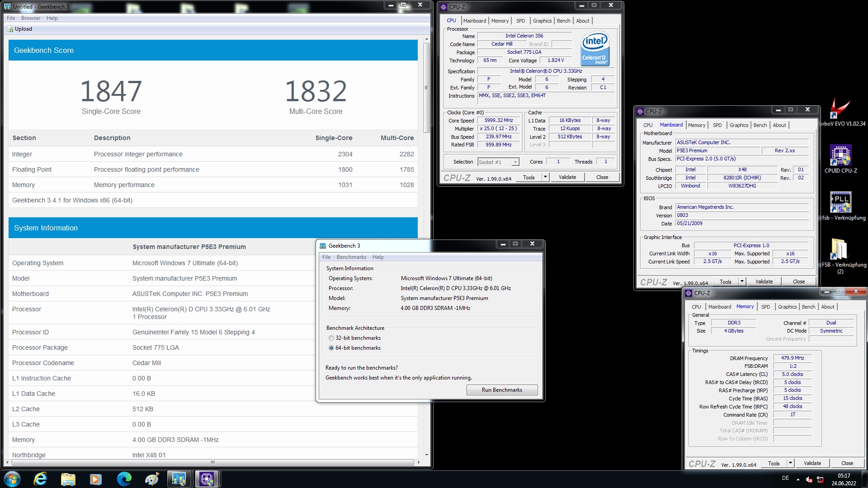Switch to Geekbench taskbar item

click(x=179, y=479)
